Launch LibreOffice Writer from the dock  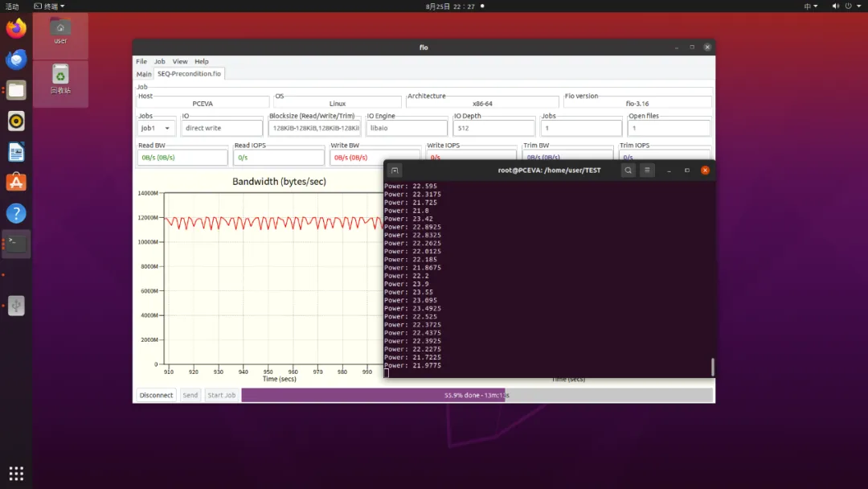pos(16,152)
